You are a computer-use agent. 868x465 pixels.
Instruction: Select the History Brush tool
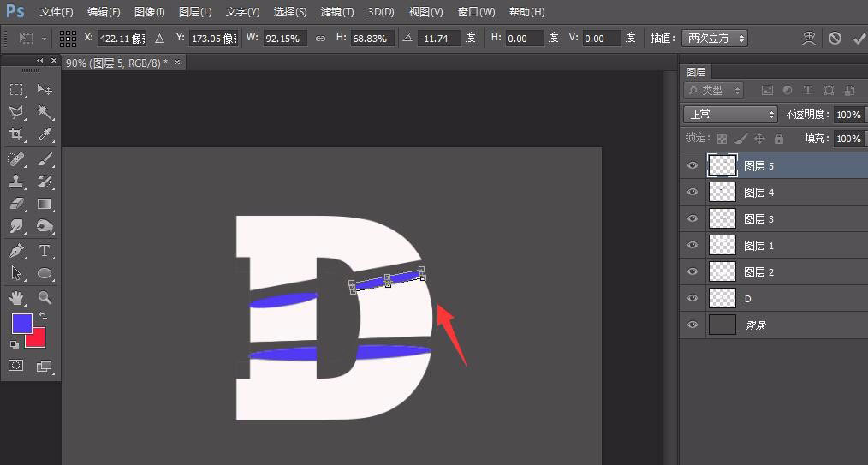click(x=45, y=182)
